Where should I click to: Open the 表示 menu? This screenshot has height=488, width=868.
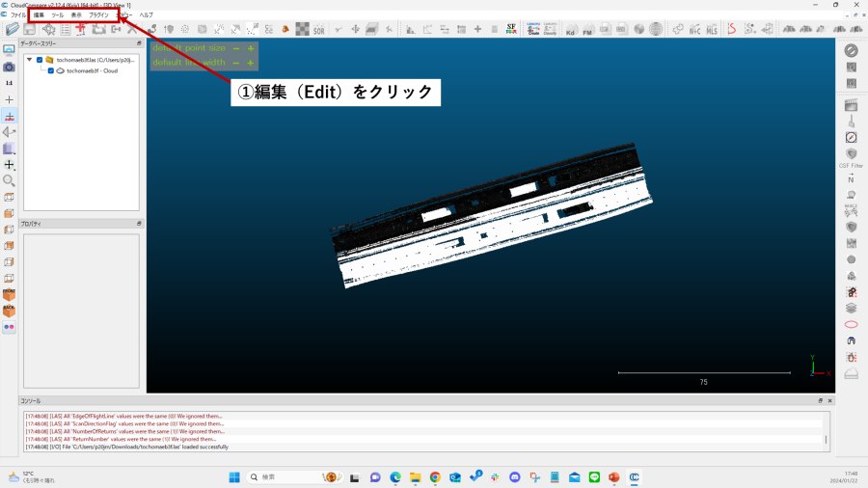[x=76, y=14]
